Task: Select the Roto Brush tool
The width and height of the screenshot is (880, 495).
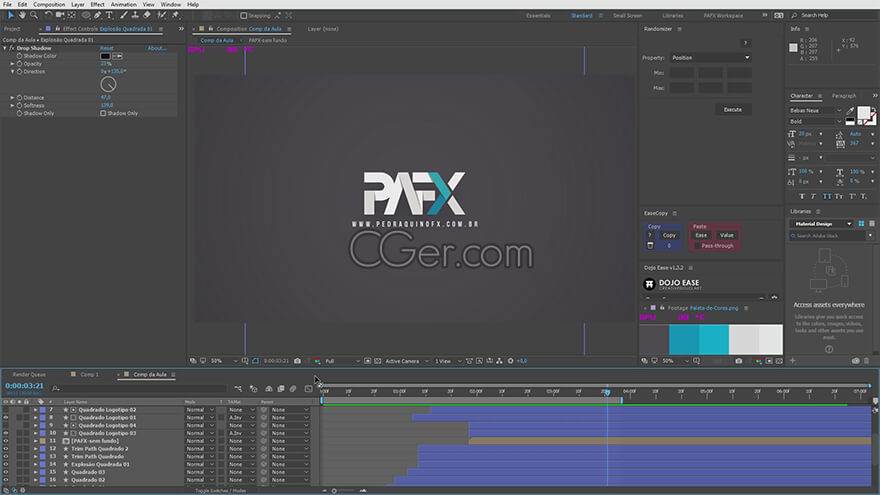Action: coord(162,15)
